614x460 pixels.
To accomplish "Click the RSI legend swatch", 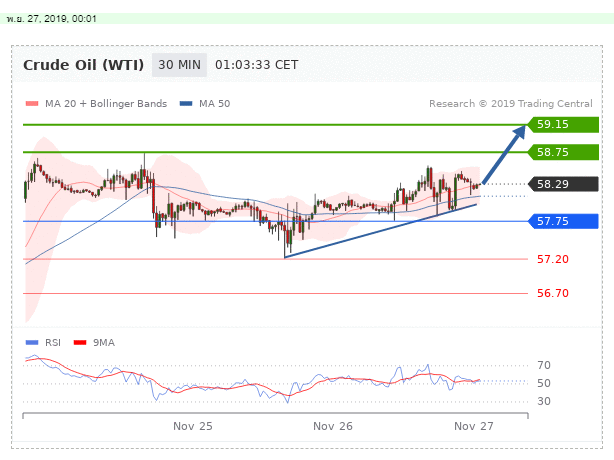I will tap(32, 343).
